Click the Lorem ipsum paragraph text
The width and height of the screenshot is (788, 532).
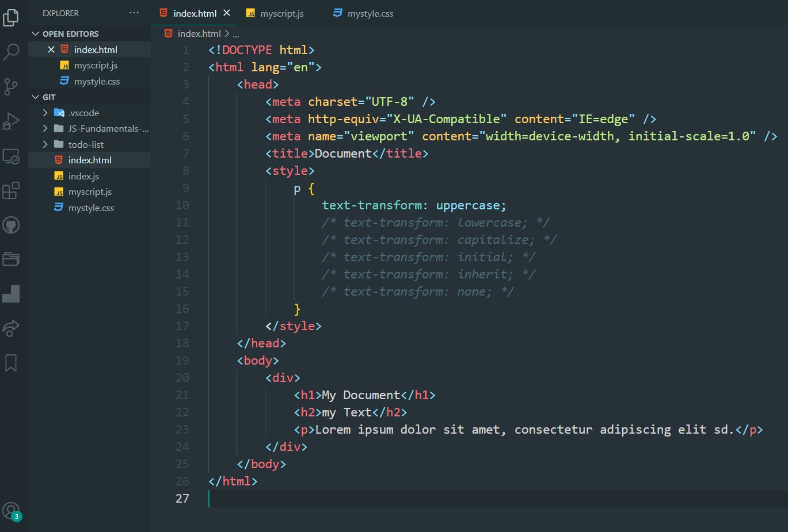click(525, 430)
